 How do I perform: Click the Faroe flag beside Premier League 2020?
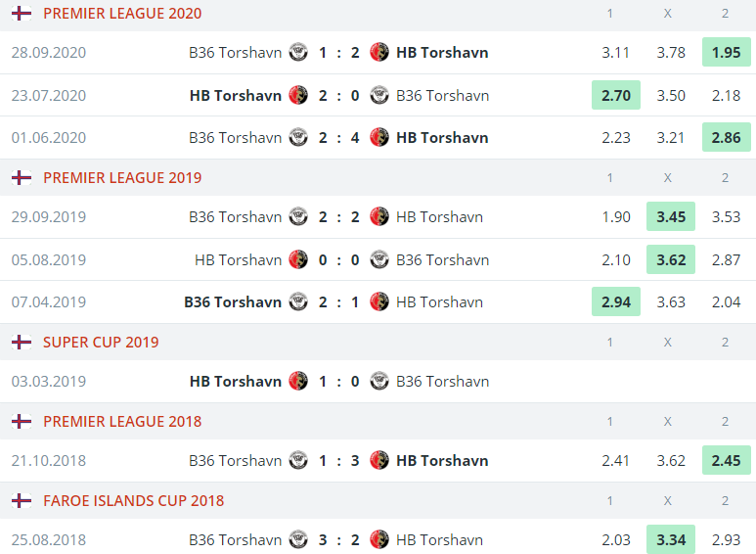(x=22, y=13)
